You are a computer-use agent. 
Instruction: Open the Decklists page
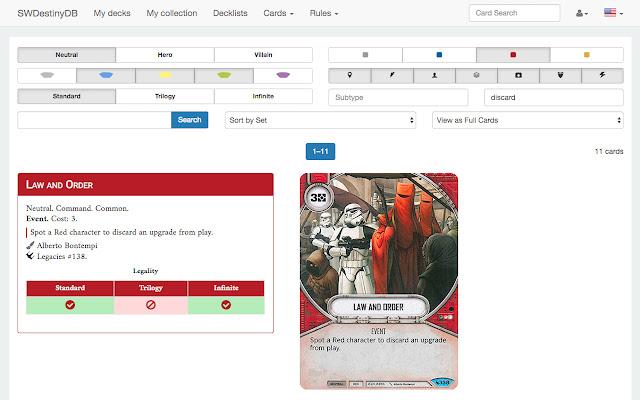coord(230,13)
